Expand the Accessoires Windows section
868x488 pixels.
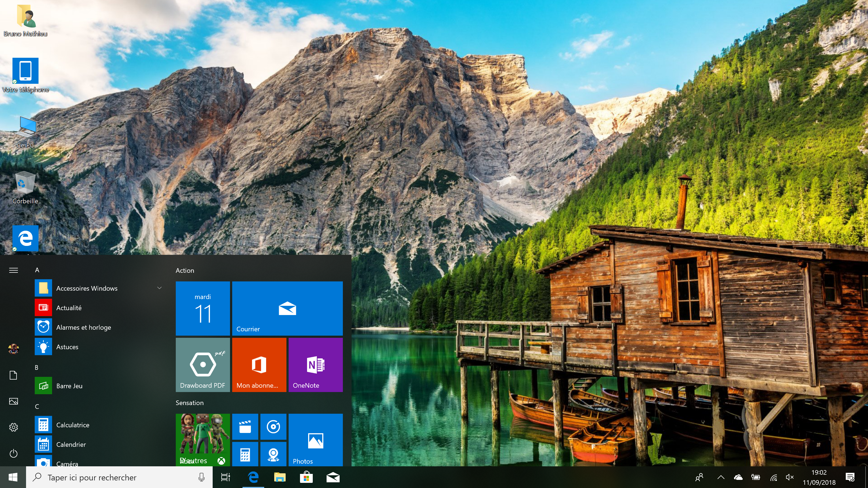(159, 288)
